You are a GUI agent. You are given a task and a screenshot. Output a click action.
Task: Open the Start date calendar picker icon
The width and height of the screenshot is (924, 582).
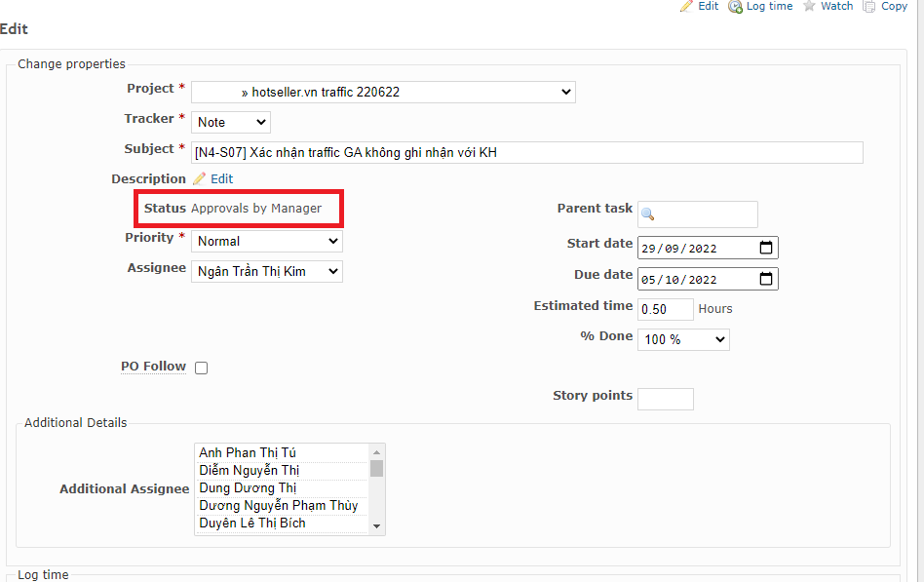[x=766, y=248]
